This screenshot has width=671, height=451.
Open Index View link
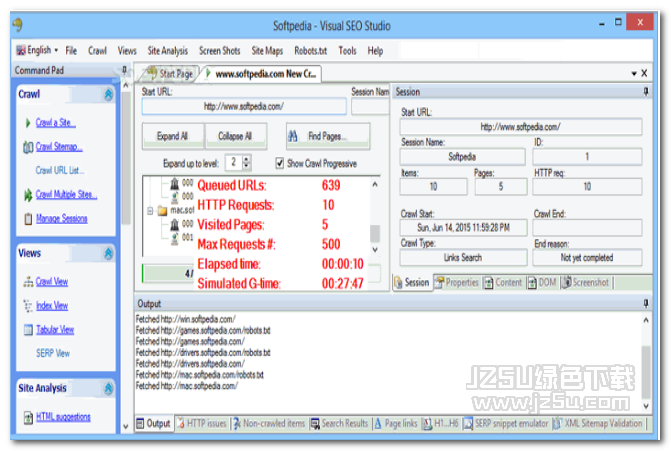(52, 306)
